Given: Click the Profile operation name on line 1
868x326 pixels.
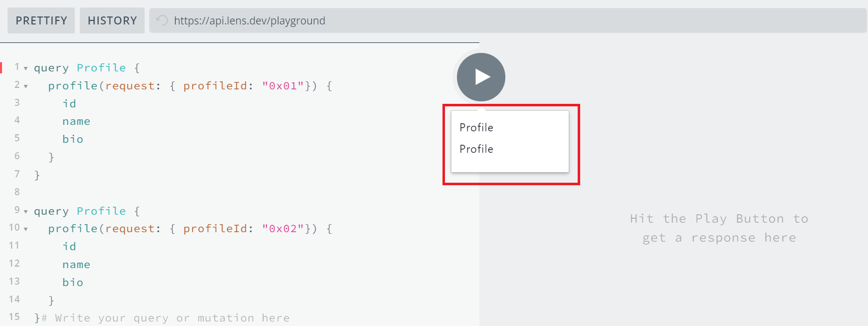Looking at the screenshot, I should coord(101,68).
